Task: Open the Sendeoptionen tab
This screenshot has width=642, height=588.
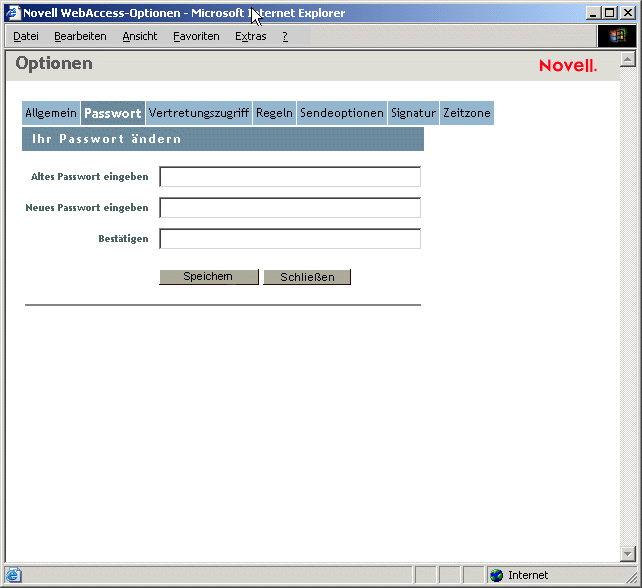Action: 342,113
